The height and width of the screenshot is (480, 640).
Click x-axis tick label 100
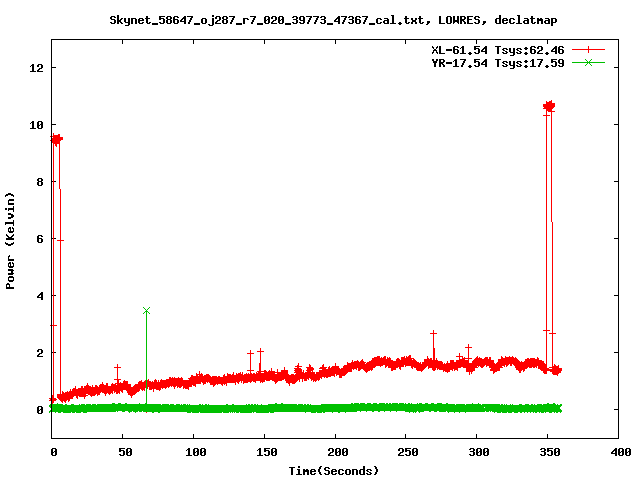coord(196,452)
